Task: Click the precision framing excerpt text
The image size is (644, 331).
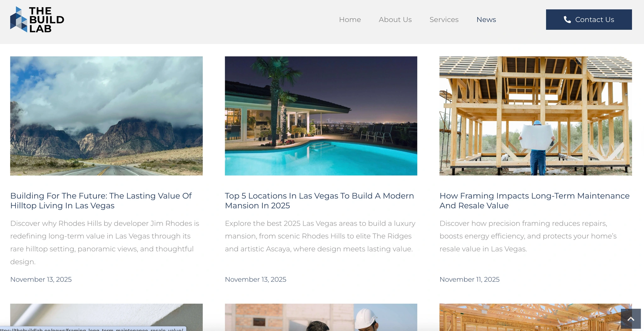Action: click(x=528, y=236)
